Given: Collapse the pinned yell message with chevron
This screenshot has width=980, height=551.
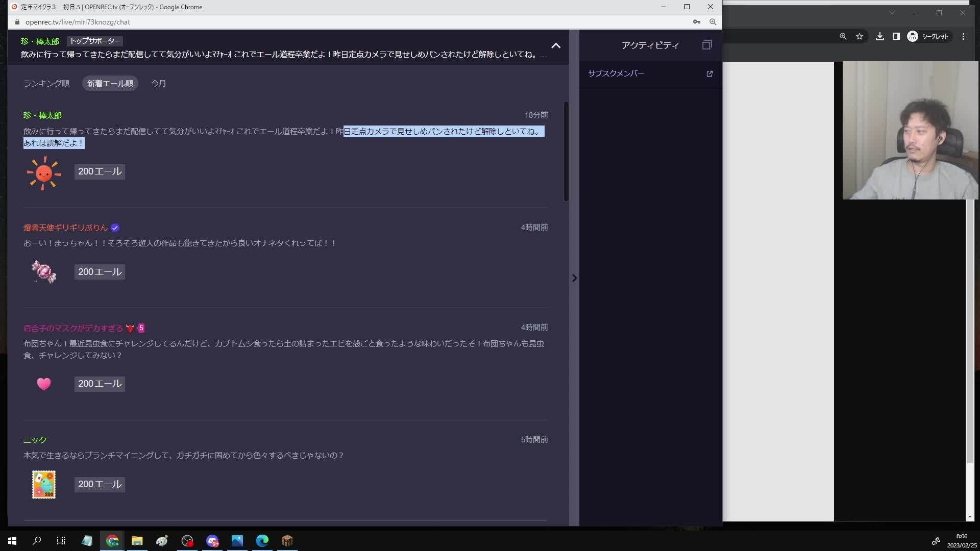Looking at the screenshot, I should [x=556, y=45].
